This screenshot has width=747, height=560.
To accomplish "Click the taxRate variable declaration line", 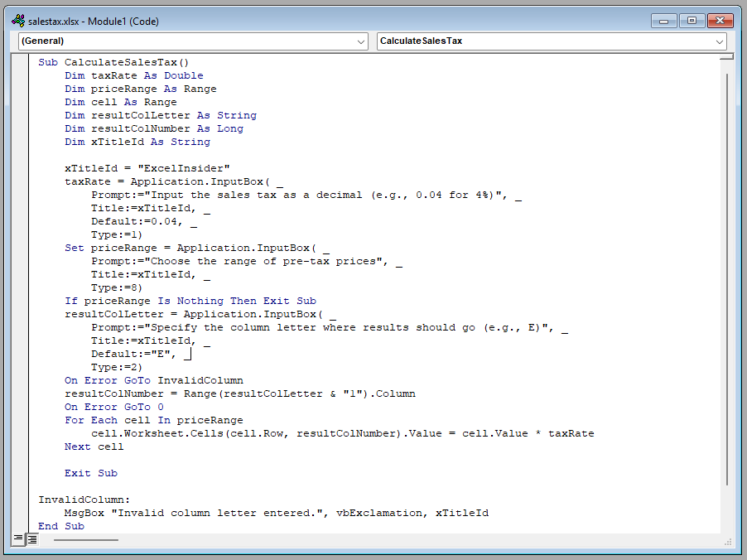I will coord(133,75).
